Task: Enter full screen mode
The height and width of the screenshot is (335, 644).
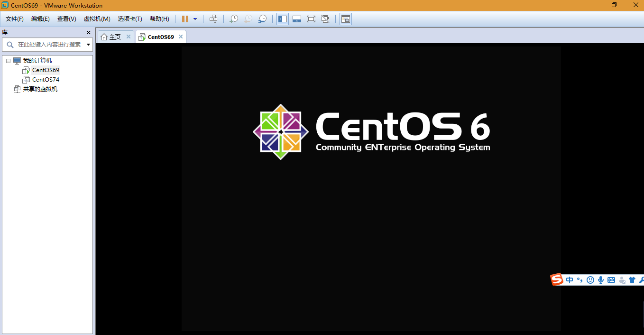Action: (x=311, y=19)
